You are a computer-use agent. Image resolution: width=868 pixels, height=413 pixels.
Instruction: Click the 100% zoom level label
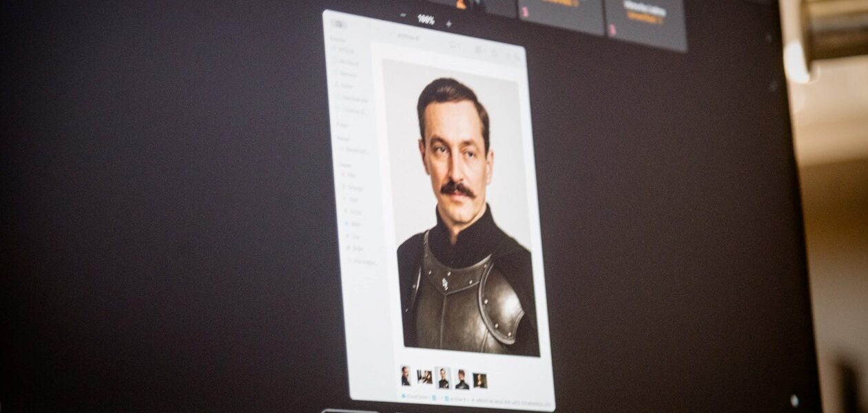(x=426, y=19)
